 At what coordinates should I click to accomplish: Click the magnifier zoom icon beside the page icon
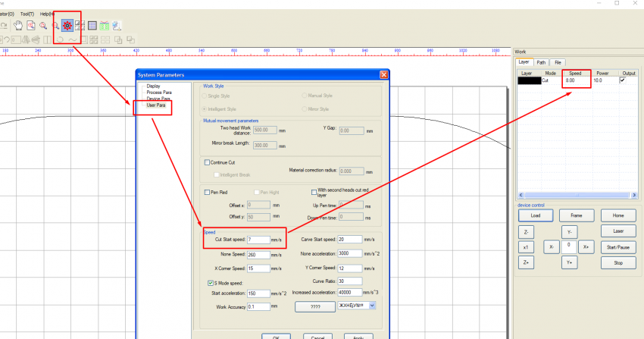(42, 26)
